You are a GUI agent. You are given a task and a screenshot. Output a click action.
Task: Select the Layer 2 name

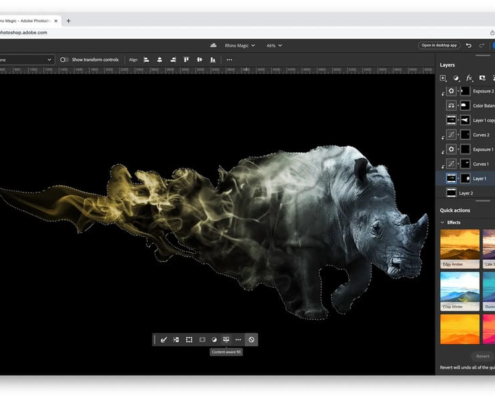[x=466, y=193]
